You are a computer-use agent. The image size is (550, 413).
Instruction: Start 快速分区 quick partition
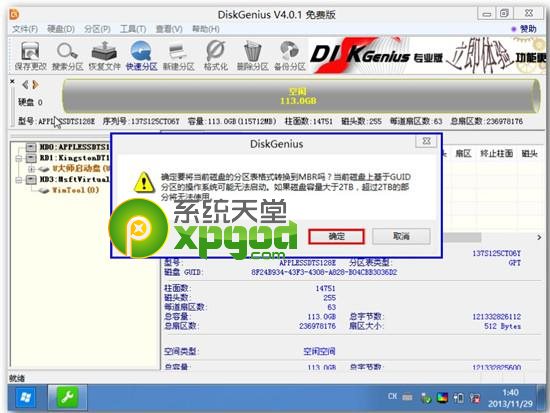point(141,56)
